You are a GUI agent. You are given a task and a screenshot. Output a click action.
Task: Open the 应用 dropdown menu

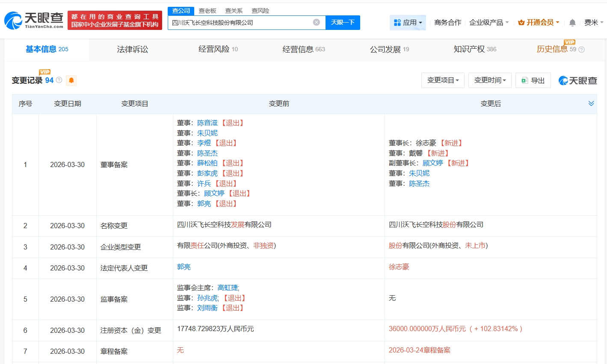tap(408, 23)
